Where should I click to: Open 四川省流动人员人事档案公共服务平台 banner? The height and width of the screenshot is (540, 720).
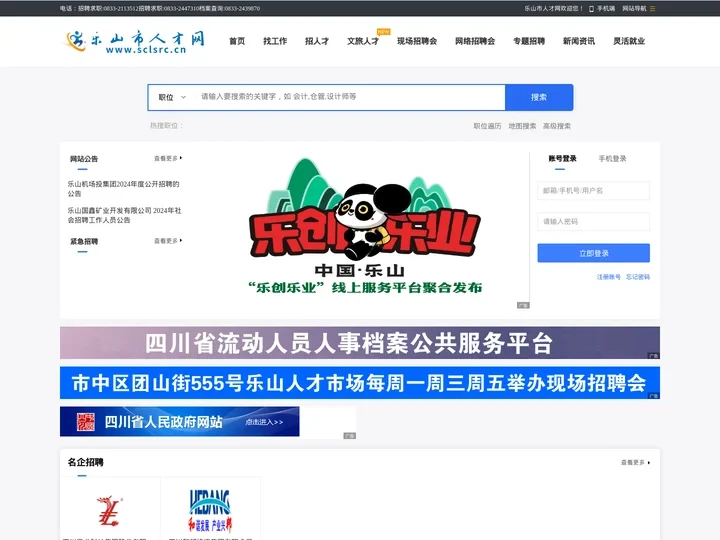360,343
